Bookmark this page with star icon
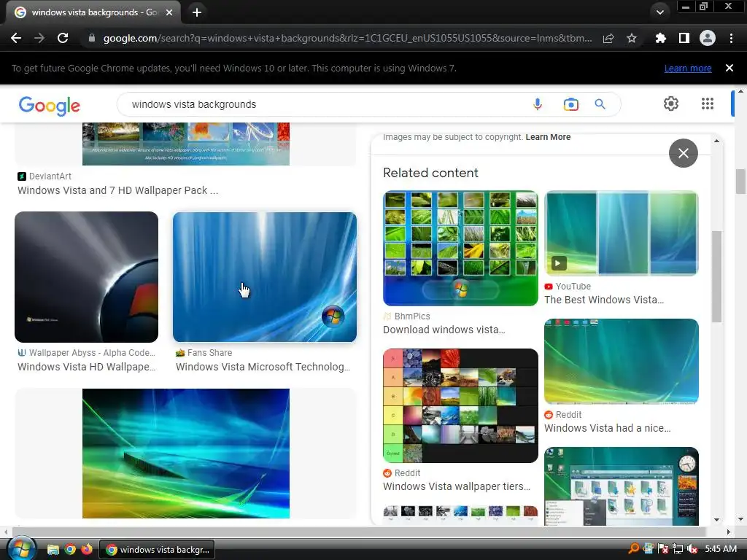The image size is (747, 560). [x=632, y=38]
